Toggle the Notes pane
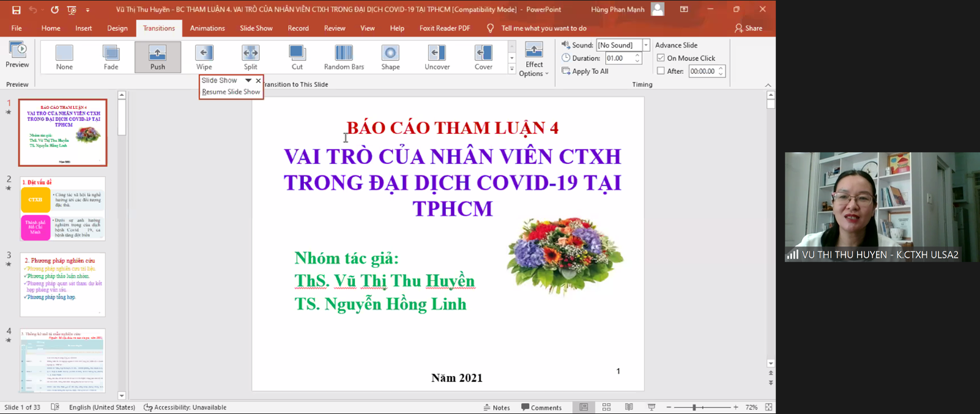Image resolution: width=980 pixels, height=414 pixels. click(497, 407)
